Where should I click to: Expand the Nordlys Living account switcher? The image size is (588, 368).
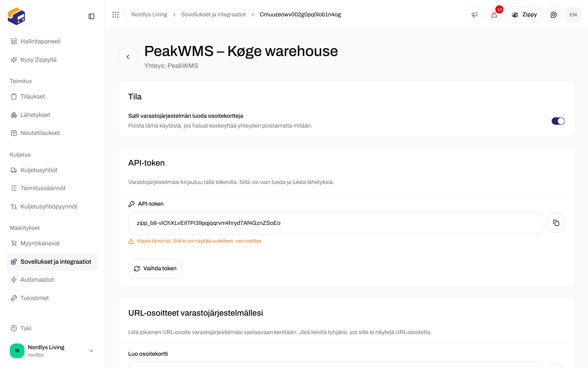pyautogui.click(x=52, y=351)
